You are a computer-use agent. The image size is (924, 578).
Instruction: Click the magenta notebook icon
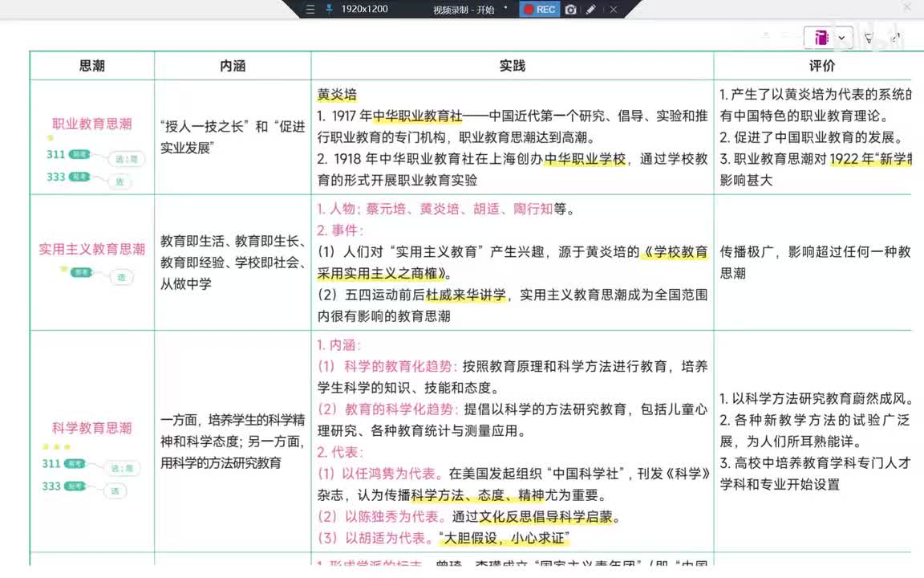click(821, 38)
